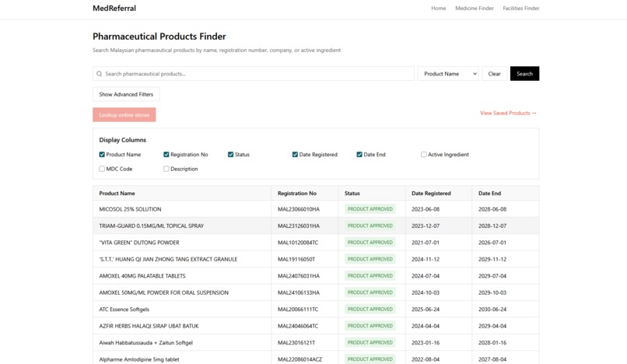Click registration number MAL23016121T
Screen dimensions: 627x364
pos(296,343)
